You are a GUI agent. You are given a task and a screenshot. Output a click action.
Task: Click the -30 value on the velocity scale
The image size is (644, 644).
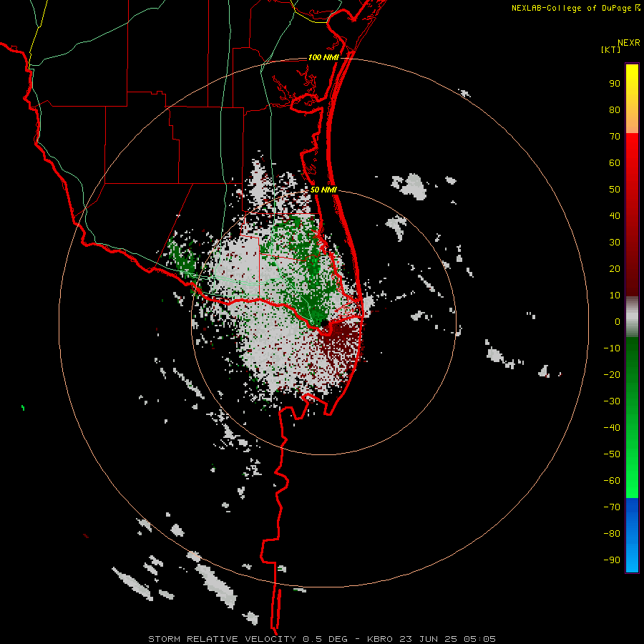(x=612, y=401)
